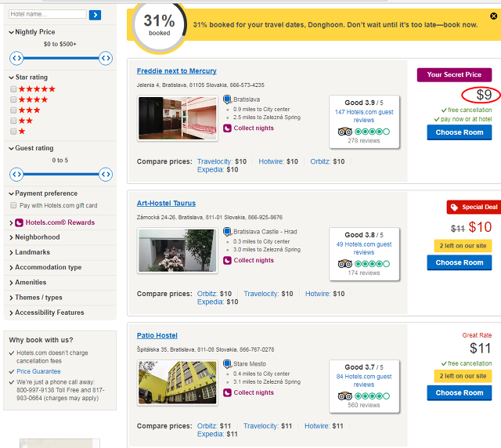Viewport: 501px width, 448px height.
Task: Click Collect nights moon icon for Freddie next to Mercury
Action: coord(227,128)
